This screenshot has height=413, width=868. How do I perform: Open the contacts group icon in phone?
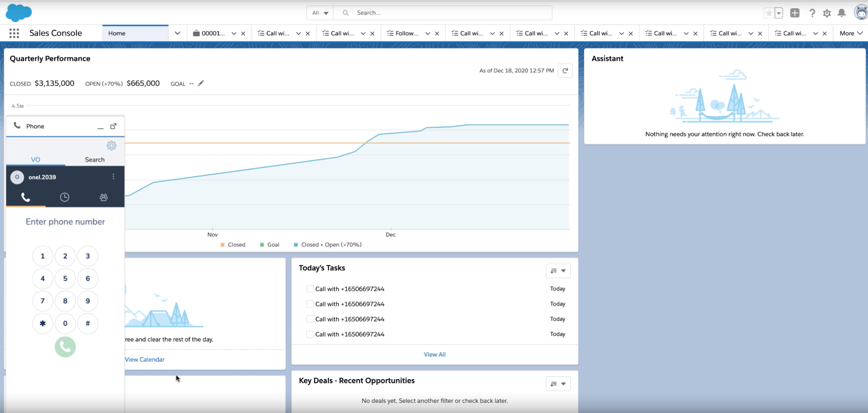click(104, 197)
